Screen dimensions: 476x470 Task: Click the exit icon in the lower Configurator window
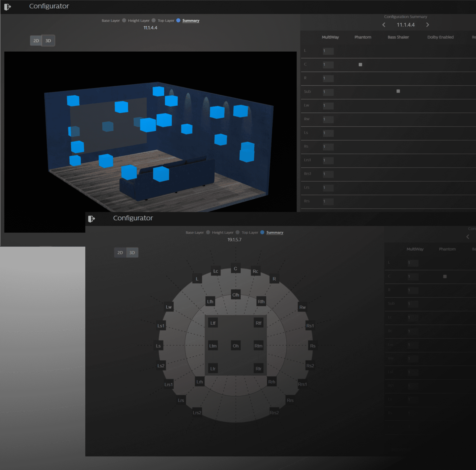(x=91, y=219)
